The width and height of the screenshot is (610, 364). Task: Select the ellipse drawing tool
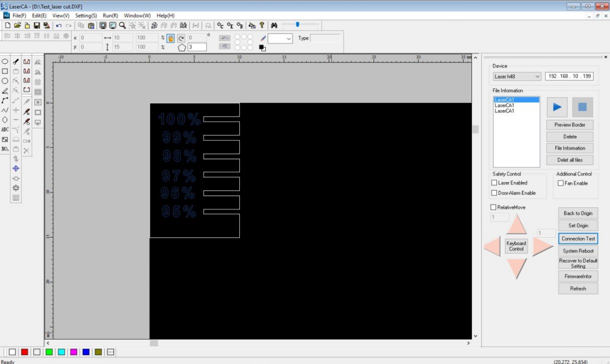tap(5, 61)
